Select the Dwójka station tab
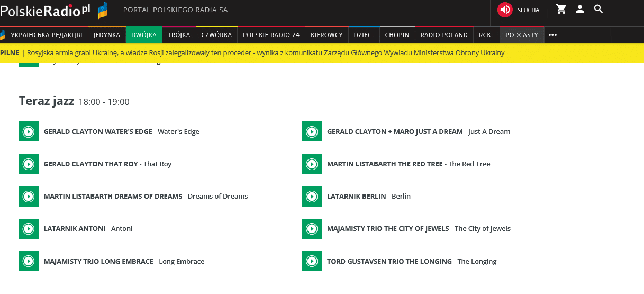The width and height of the screenshot is (644, 294). click(144, 35)
